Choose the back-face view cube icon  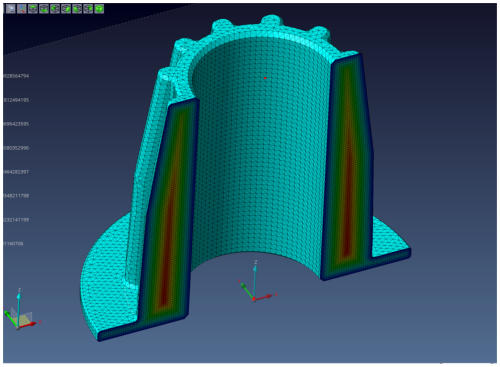[88, 9]
